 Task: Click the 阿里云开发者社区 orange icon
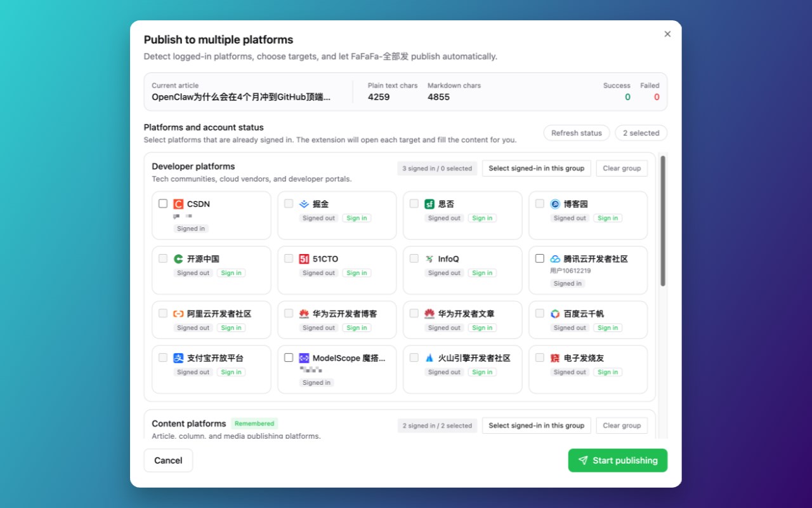pyautogui.click(x=178, y=314)
